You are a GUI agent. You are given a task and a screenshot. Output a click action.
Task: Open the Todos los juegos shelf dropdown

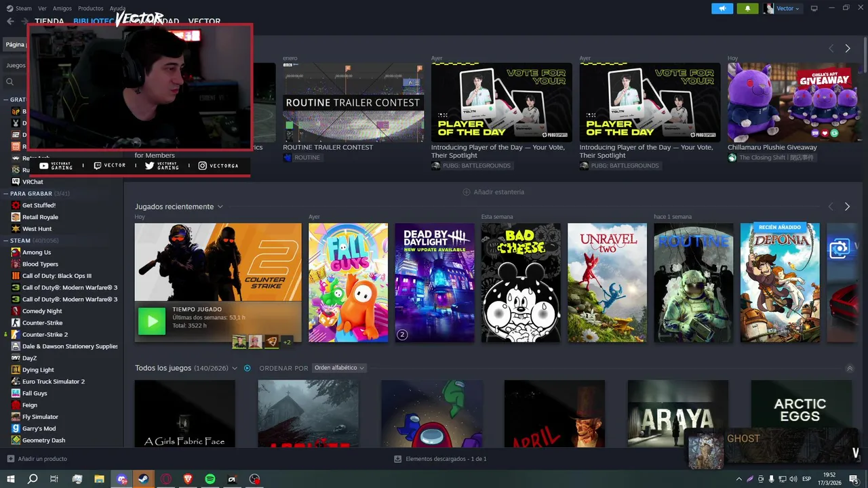coord(235,368)
